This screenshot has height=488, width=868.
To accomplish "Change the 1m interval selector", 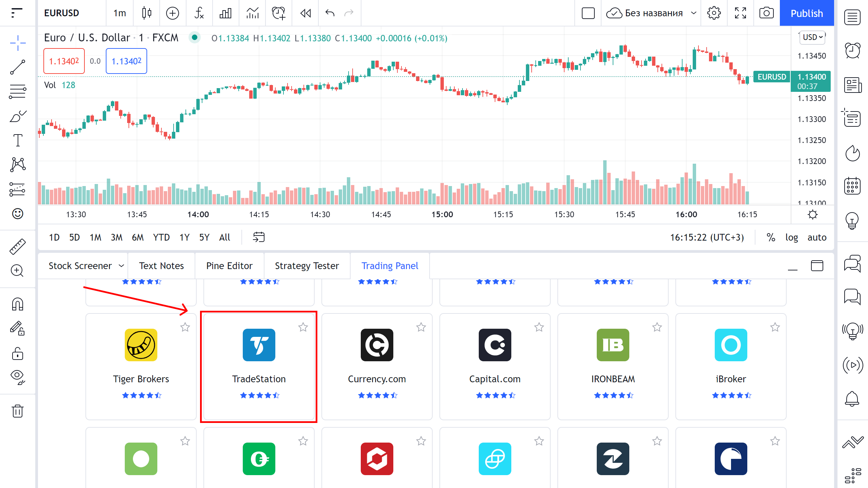I will tap(120, 13).
